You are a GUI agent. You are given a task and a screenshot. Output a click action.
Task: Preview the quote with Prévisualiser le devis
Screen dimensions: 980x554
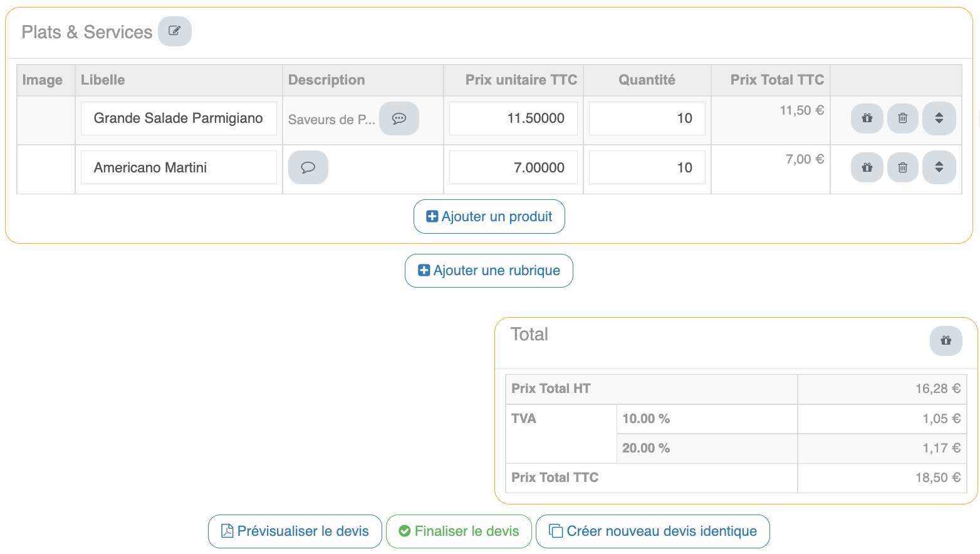pos(295,531)
